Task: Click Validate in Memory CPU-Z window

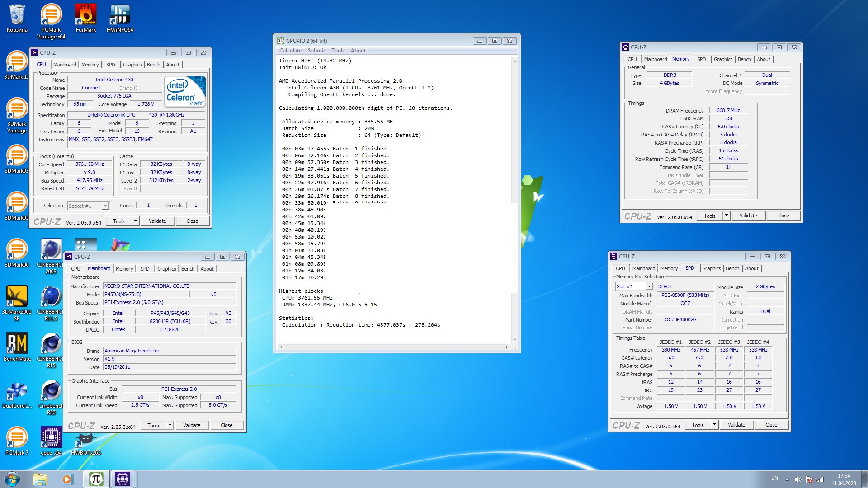Action: (x=748, y=216)
